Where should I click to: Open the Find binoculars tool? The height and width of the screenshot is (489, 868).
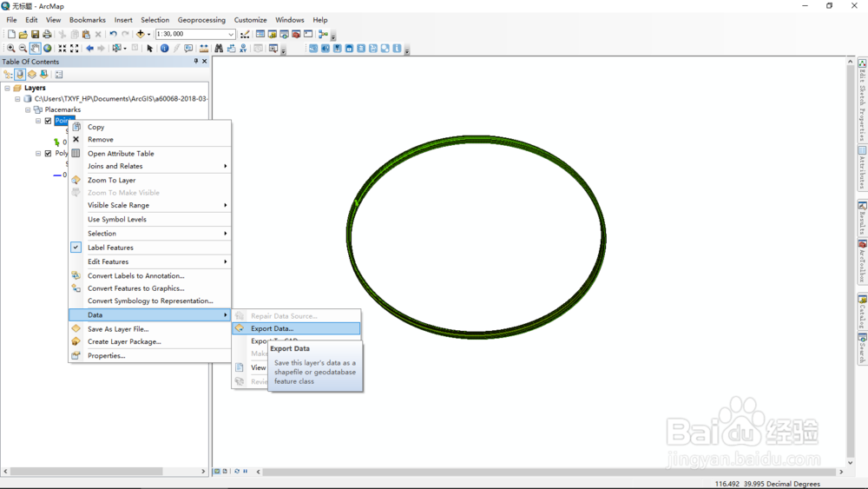click(219, 49)
